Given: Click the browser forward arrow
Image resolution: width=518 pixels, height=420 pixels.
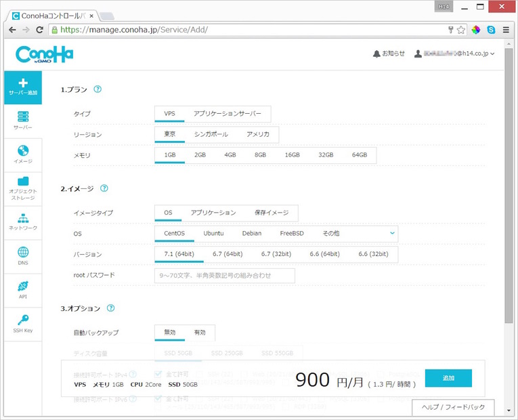Looking at the screenshot, I should 26,30.
